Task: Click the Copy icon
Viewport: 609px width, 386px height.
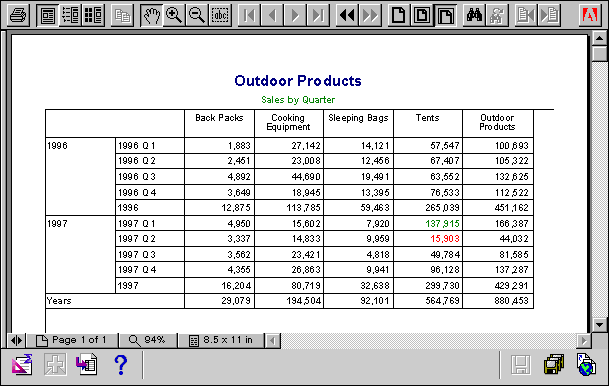Action: 122,16
